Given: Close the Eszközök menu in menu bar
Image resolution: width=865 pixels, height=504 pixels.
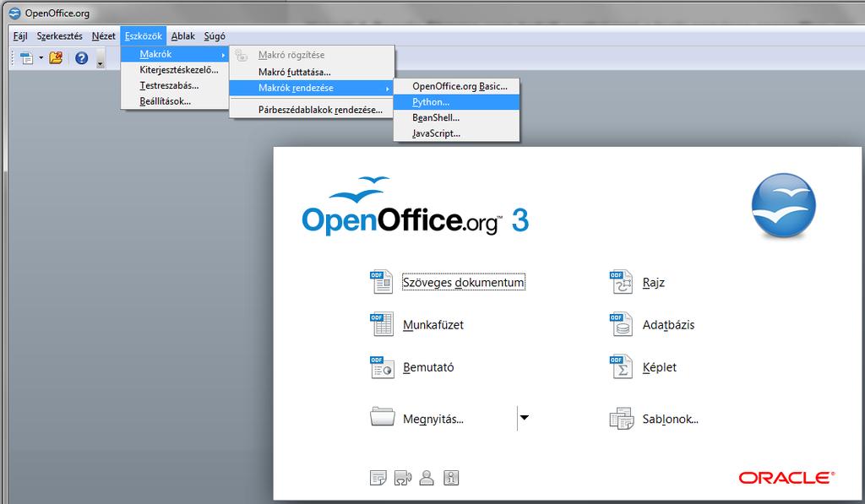Looking at the screenshot, I should [x=143, y=35].
